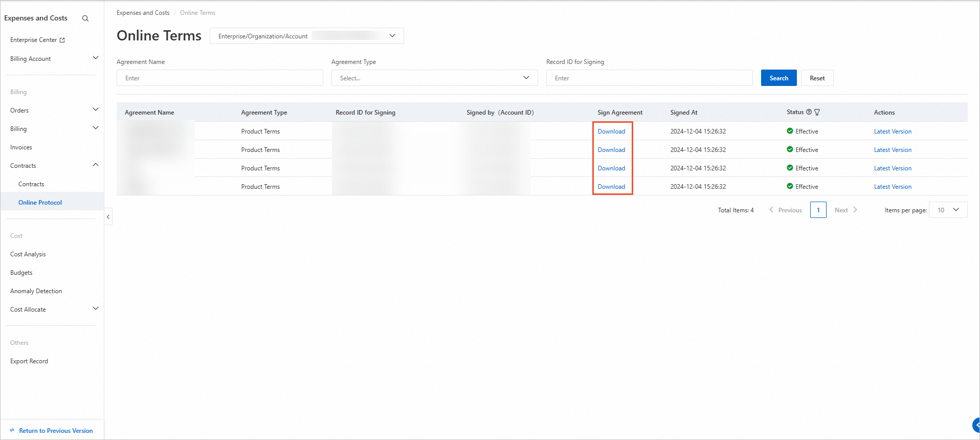This screenshot has width=980, height=440.
Task: Focus the Record ID for Signing input
Action: point(650,78)
